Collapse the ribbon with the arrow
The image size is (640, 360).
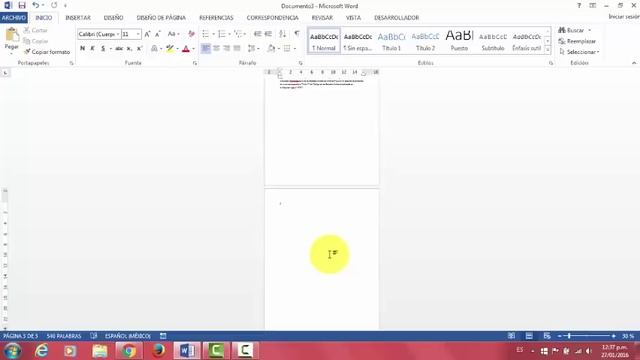(x=634, y=63)
